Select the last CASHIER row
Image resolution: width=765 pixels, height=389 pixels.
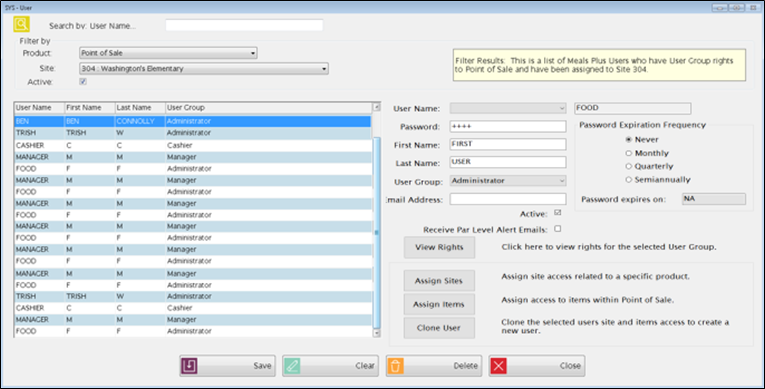(x=193, y=308)
